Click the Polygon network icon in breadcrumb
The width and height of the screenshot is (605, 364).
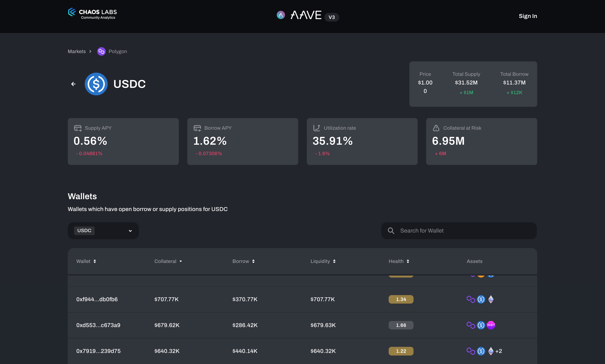(101, 52)
